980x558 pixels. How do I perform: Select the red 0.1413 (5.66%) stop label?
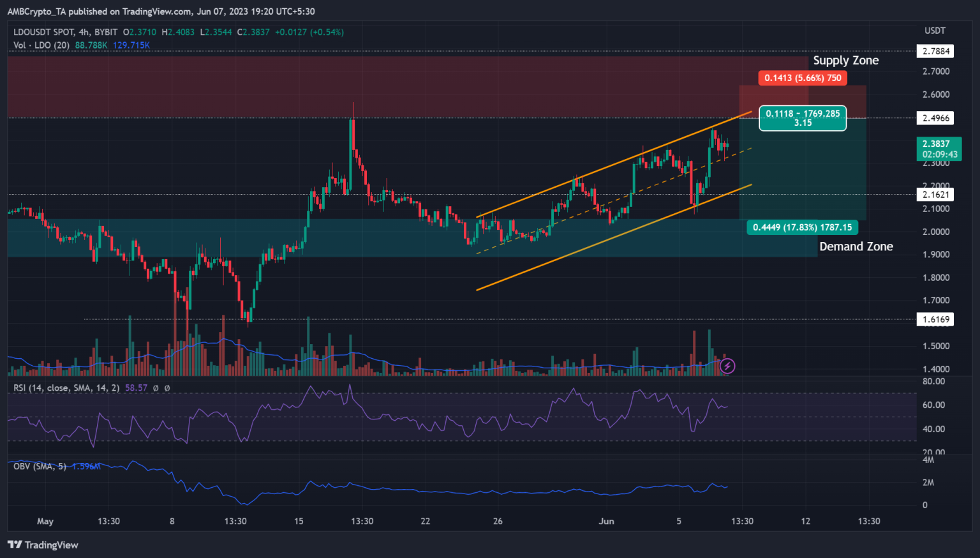coord(803,78)
